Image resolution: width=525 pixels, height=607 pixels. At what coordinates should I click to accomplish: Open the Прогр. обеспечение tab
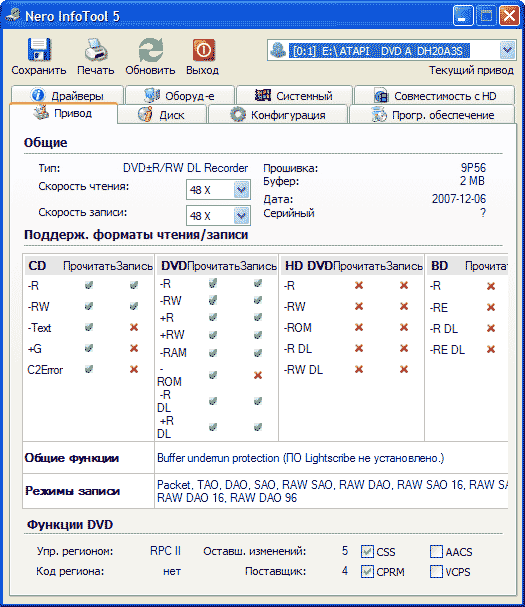[x=432, y=115]
